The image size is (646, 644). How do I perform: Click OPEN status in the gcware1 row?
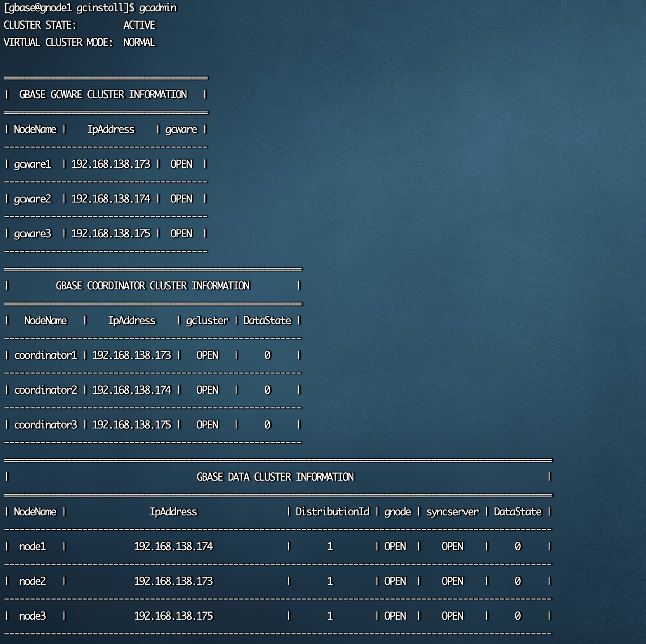181,164
